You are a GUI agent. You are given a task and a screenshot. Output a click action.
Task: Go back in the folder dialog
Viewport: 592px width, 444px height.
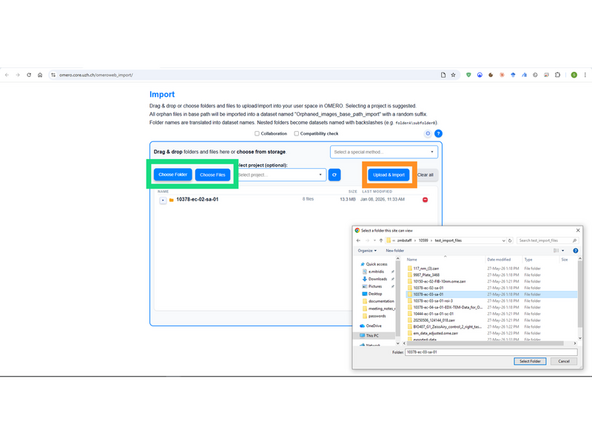[358, 240]
